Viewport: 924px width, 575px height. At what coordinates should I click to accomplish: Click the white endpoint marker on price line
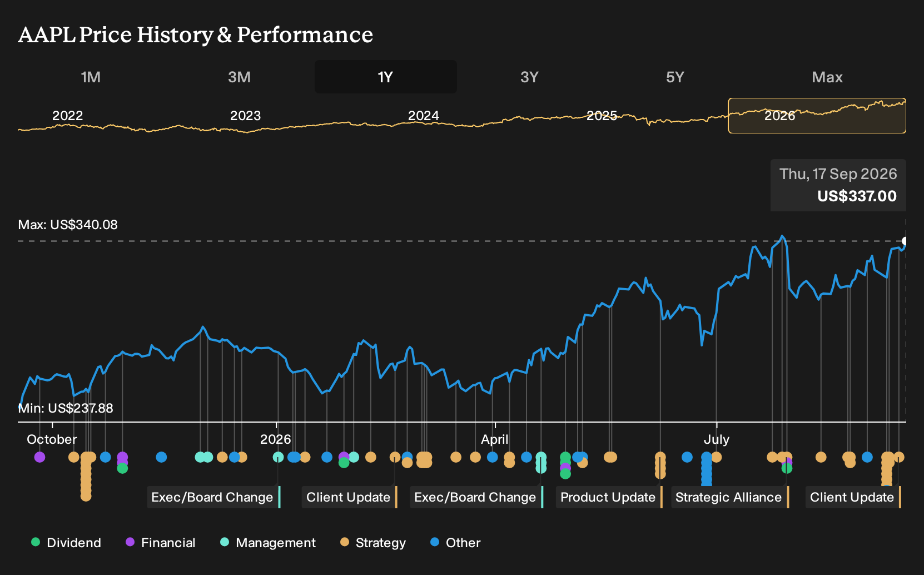click(x=905, y=241)
